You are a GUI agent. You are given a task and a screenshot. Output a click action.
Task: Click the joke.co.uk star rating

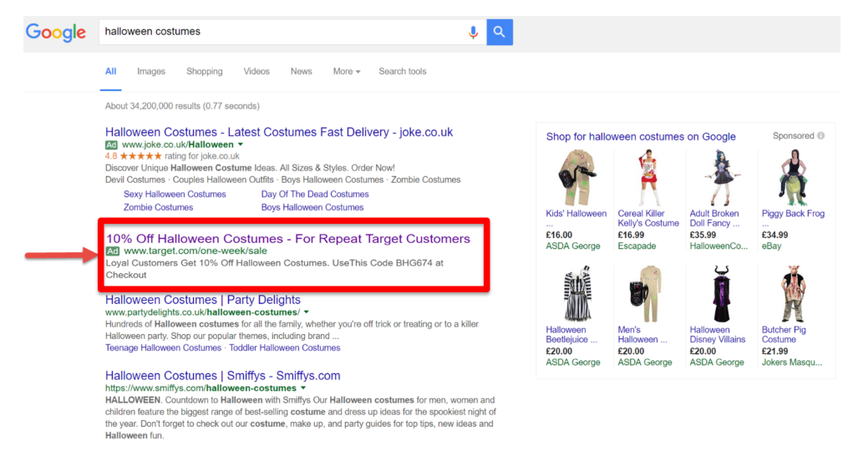coord(140,156)
